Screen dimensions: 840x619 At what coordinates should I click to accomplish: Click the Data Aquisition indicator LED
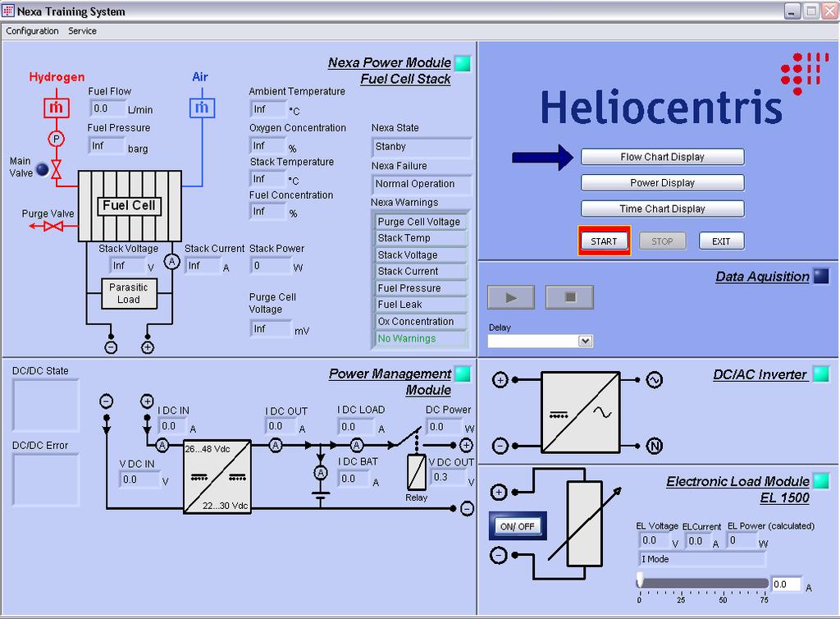[820, 276]
